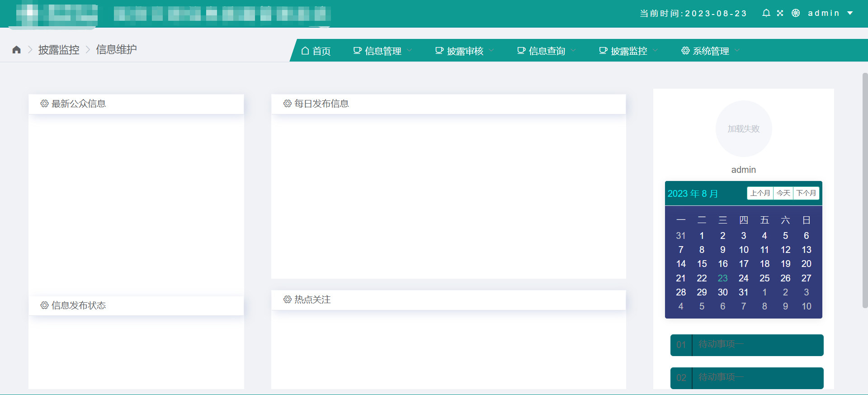Expand the admin user dropdown arrow

click(850, 13)
